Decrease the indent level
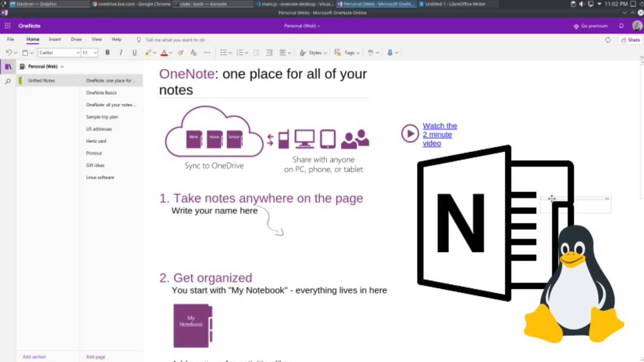This screenshot has width=644, height=362. [256, 53]
